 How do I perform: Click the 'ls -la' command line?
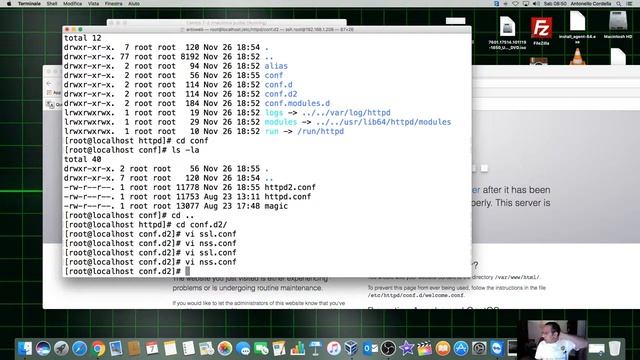(131, 150)
